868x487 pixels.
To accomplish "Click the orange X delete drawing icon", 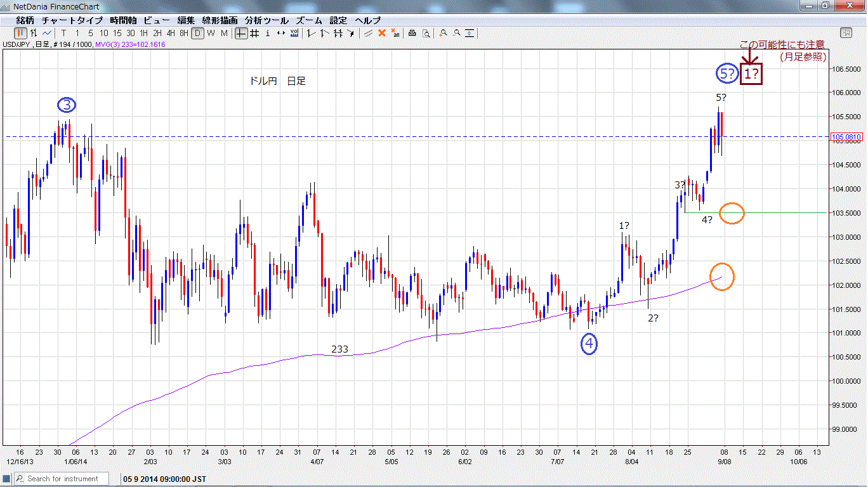I will pyautogui.click(x=382, y=33).
